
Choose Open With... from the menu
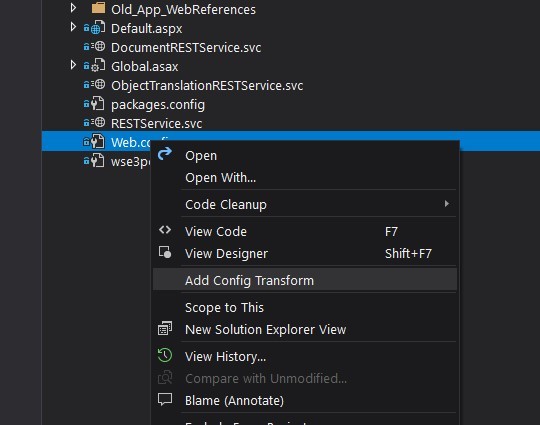click(x=305, y=178)
